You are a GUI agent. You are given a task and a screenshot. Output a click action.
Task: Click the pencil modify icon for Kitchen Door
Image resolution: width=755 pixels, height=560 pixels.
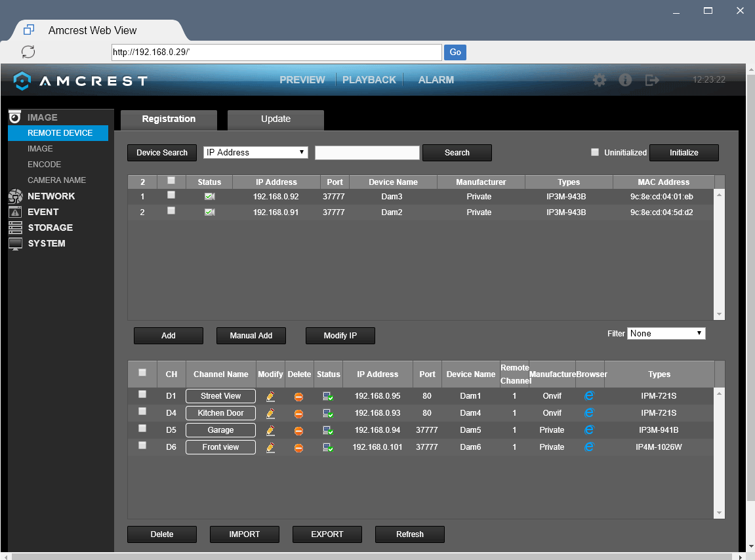[x=271, y=413]
